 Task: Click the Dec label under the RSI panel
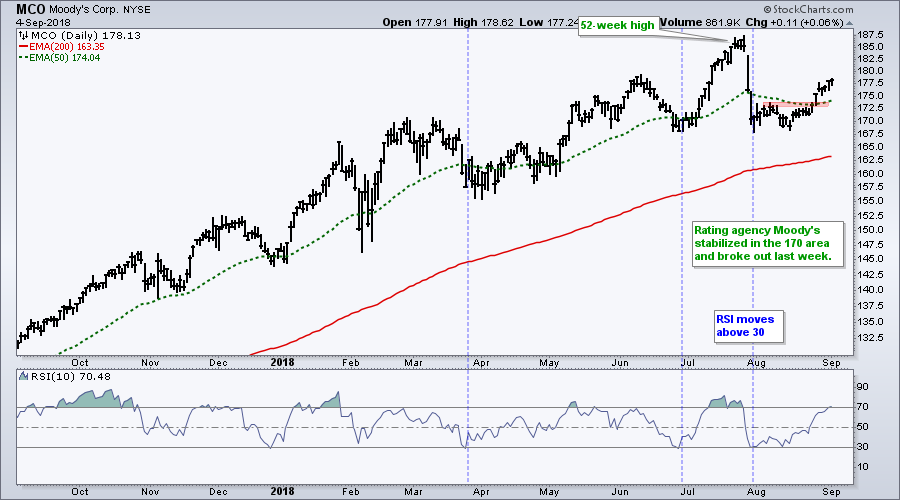pos(218,492)
